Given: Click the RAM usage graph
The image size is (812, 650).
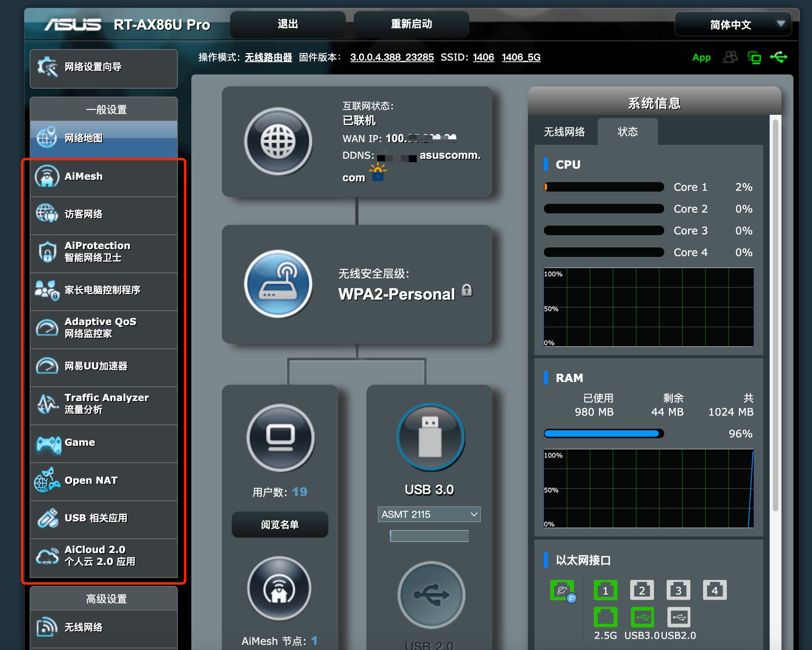Looking at the screenshot, I should 648,488.
